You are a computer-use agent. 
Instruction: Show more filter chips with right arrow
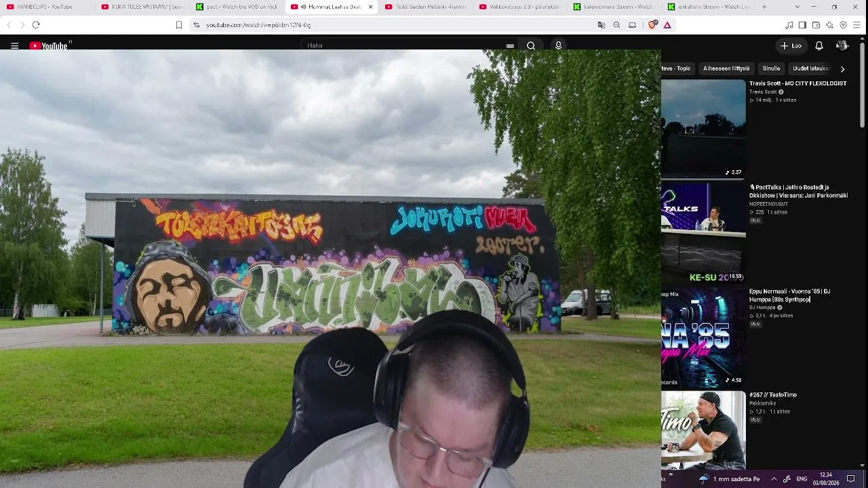click(843, 68)
